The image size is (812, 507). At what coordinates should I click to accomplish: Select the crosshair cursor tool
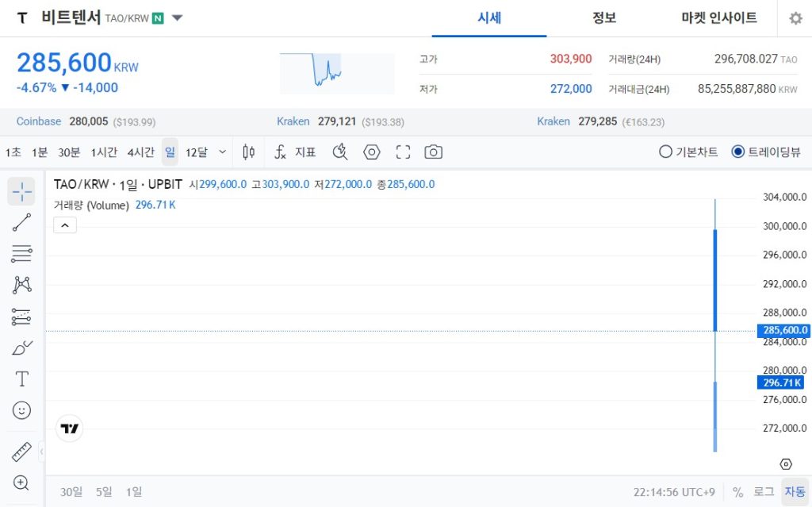[21, 190]
